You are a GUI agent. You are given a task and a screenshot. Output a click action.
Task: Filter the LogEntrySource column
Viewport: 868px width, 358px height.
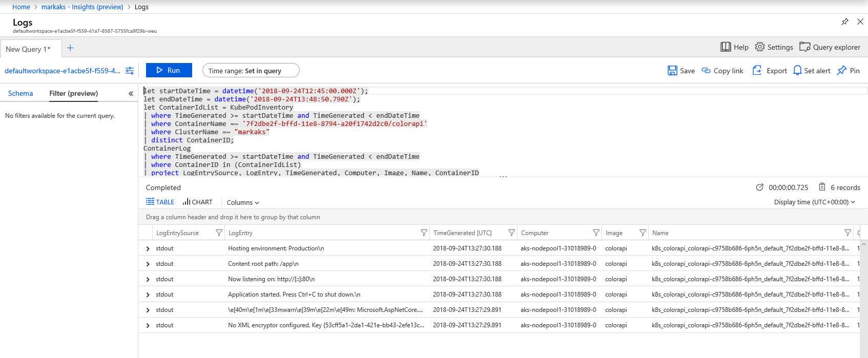coord(219,233)
